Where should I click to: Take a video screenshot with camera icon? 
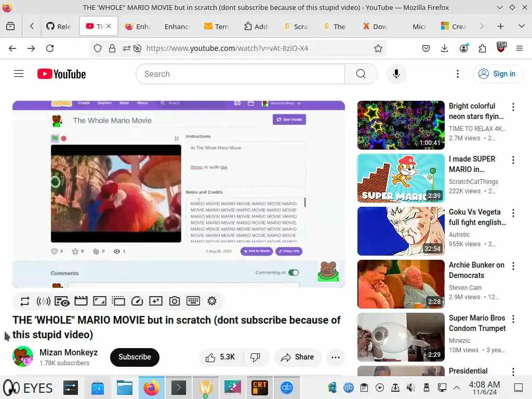175,301
